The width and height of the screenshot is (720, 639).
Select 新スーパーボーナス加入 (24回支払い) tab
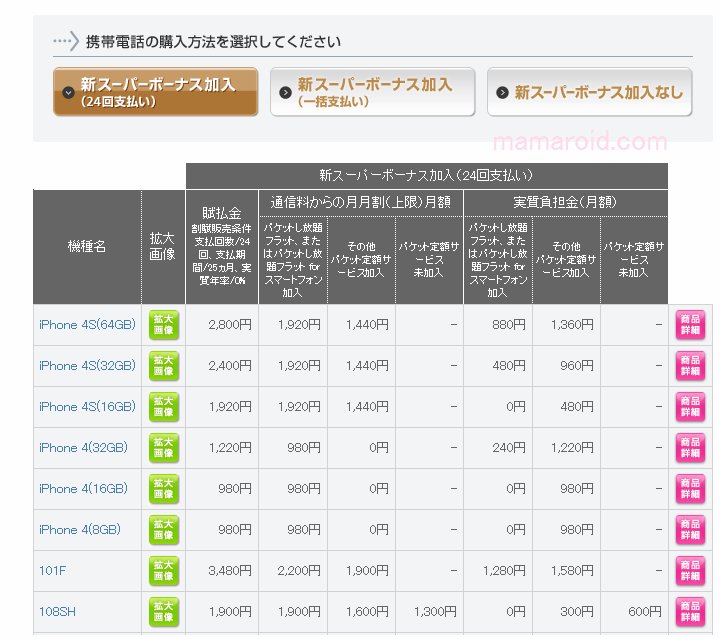tap(155, 92)
